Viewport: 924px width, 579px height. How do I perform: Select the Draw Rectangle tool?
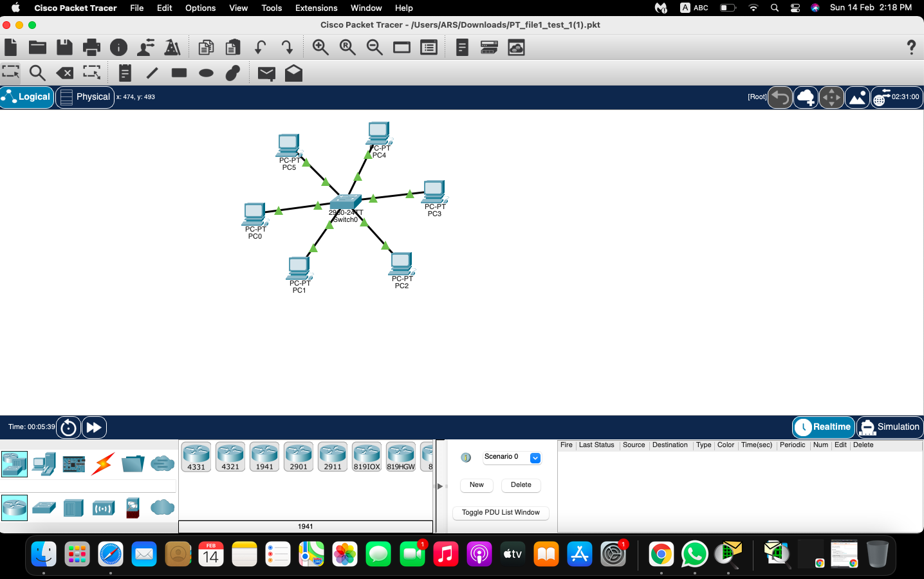pos(179,73)
